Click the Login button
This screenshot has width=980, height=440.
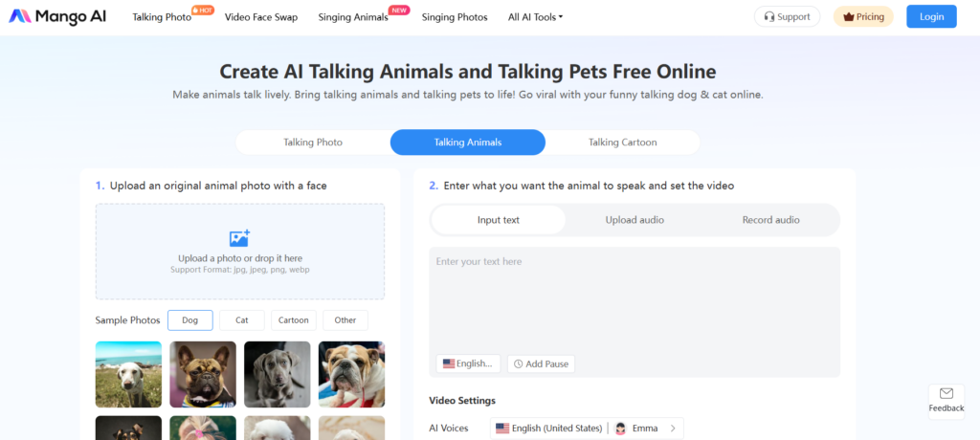(931, 17)
